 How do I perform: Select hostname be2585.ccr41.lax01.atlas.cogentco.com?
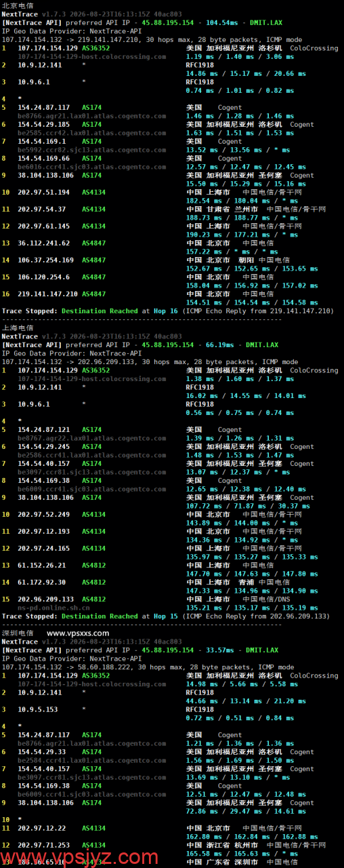(x=91, y=133)
